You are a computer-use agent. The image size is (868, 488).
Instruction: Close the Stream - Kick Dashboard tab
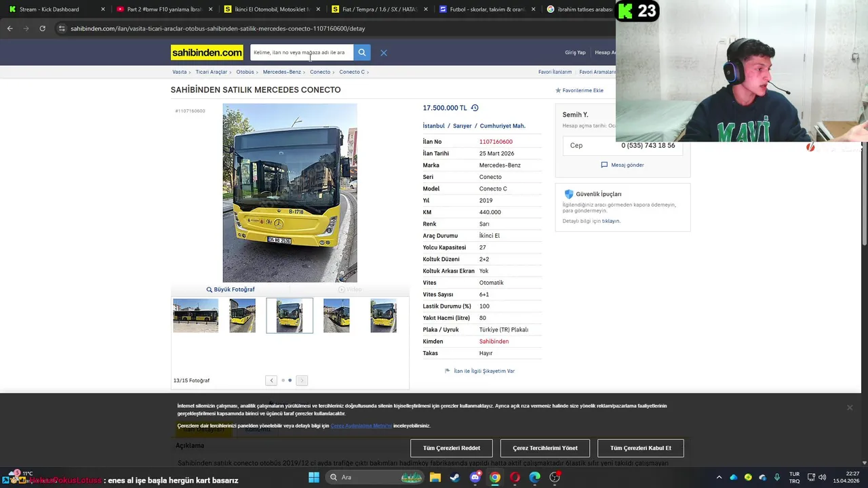pyautogui.click(x=103, y=9)
